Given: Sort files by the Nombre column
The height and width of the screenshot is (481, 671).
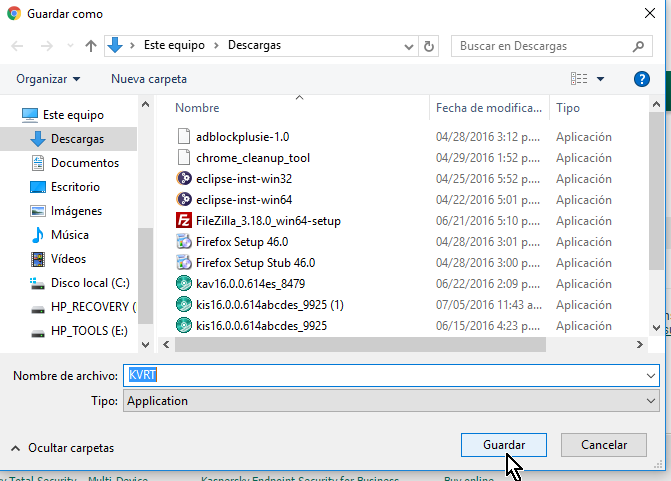Looking at the screenshot, I should [197, 108].
